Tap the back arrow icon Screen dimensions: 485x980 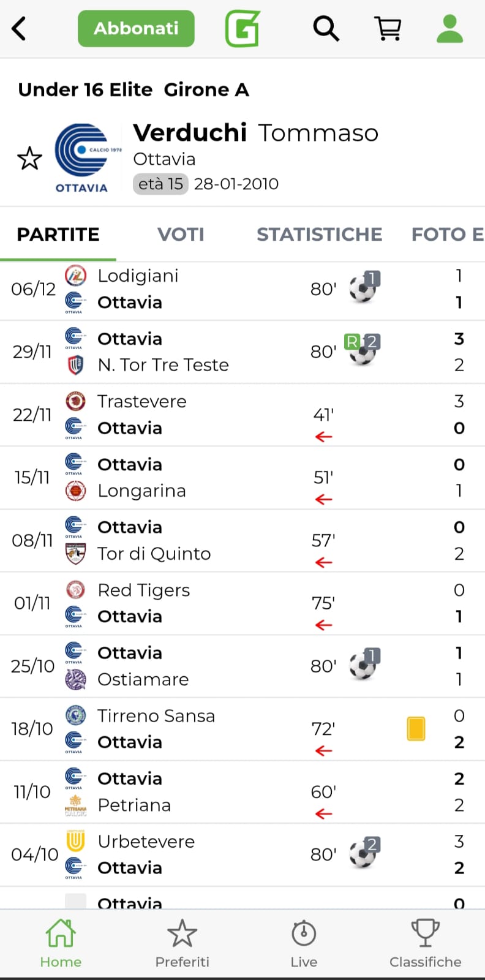[20, 29]
